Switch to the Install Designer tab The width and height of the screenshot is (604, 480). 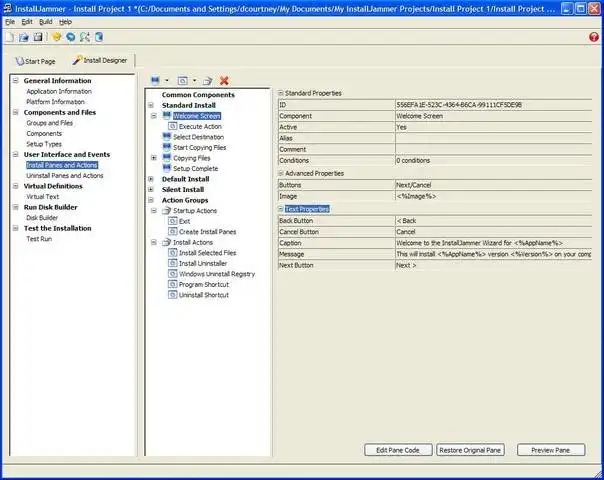point(100,60)
